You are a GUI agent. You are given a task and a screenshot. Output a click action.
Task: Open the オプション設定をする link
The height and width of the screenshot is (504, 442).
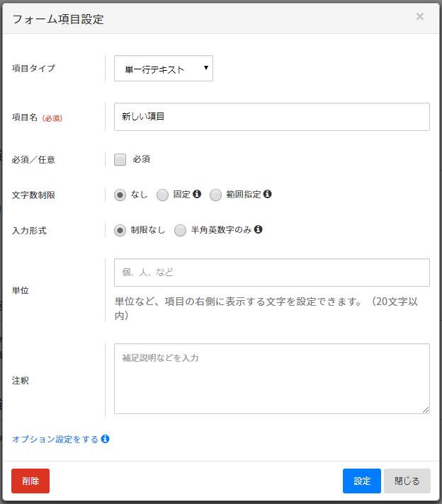55,439
